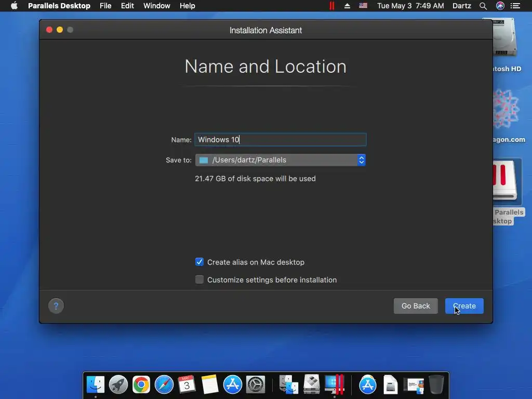Uncheck Create alias on Mac desktop
Screen dimensions: 532x399
click(x=199, y=262)
